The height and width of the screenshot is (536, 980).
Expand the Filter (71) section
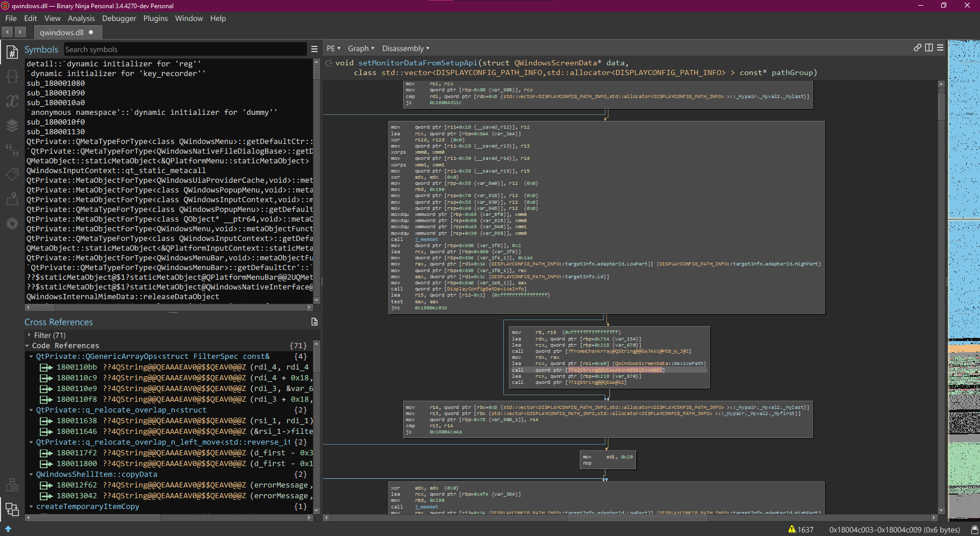(29, 335)
